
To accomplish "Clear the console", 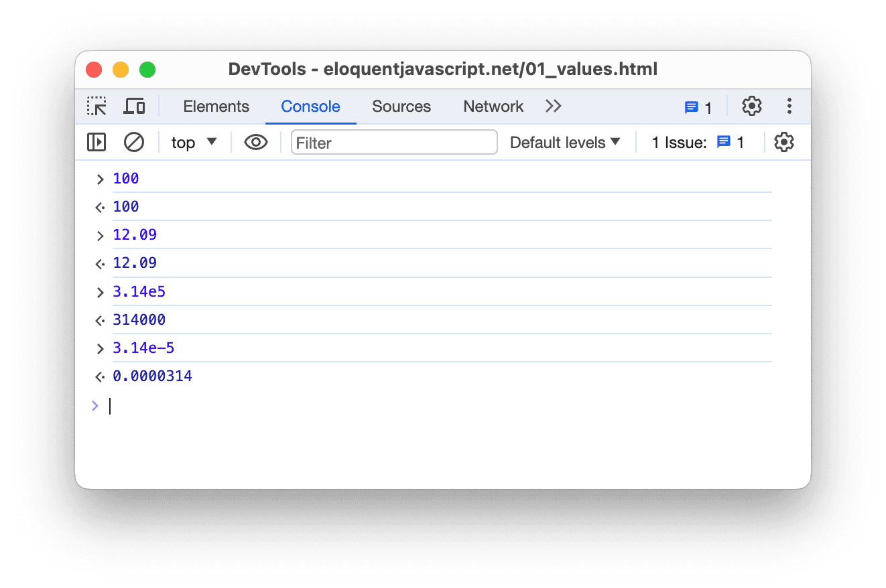I will click(133, 142).
